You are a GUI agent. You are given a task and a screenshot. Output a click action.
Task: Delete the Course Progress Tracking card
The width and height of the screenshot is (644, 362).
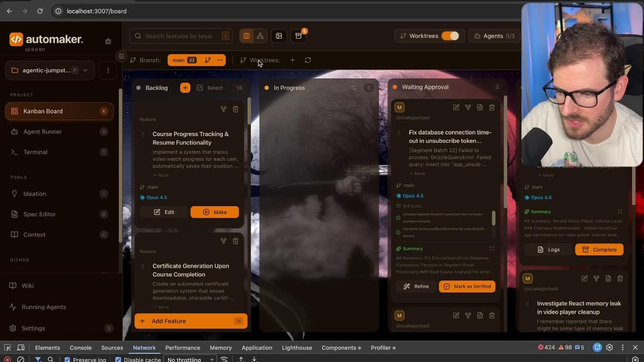pyautogui.click(x=235, y=109)
